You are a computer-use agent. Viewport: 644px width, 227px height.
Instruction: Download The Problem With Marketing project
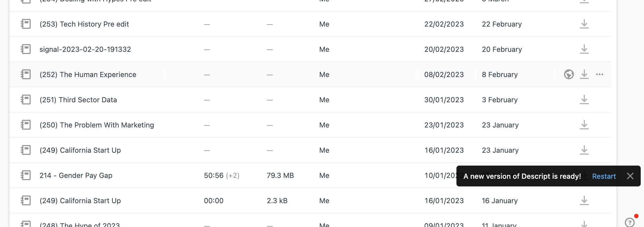pyautogui.click(x=584, y=125)
